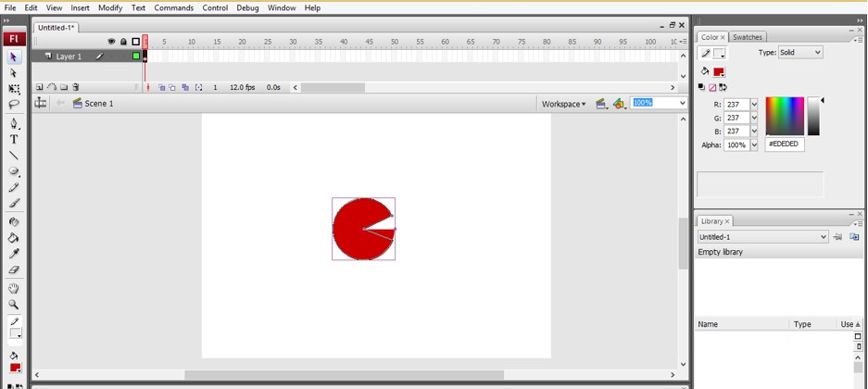The width and height of the screenshot is (868, 389).
Task: Select the Ink Bottle tool
Action: [14, 222]
